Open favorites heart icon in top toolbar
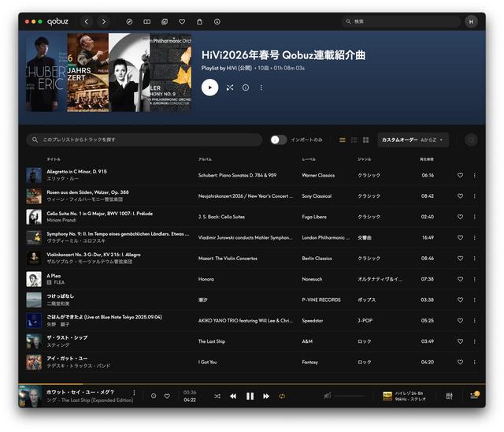 182,21
